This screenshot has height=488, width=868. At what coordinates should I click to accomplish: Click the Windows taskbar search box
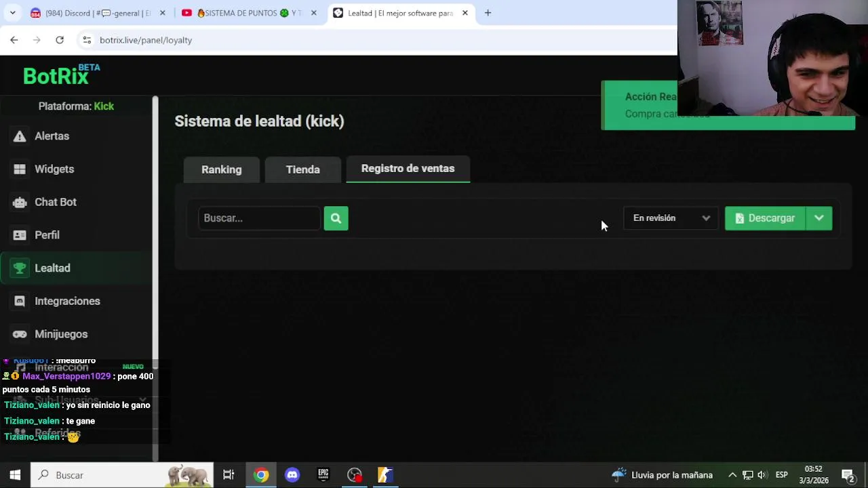(122, 475)
